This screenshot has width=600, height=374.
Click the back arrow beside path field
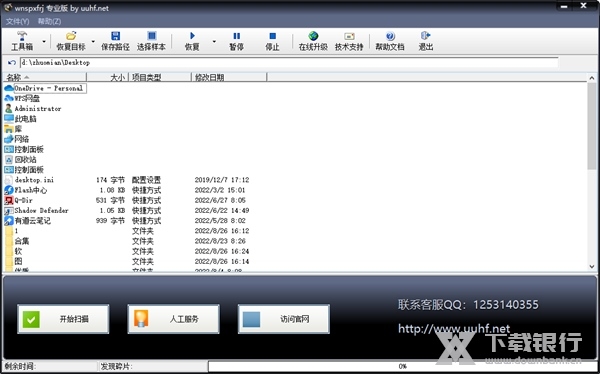(11, 62)
